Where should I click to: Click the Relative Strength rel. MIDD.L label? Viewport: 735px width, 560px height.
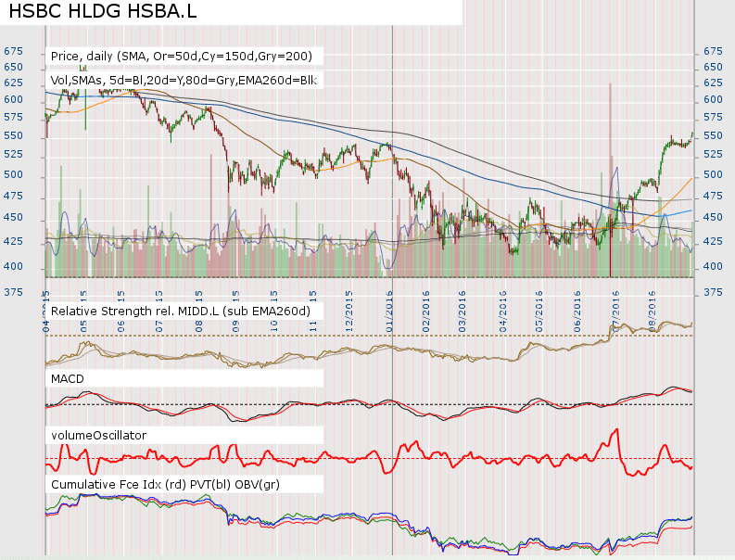pos(181,311)
